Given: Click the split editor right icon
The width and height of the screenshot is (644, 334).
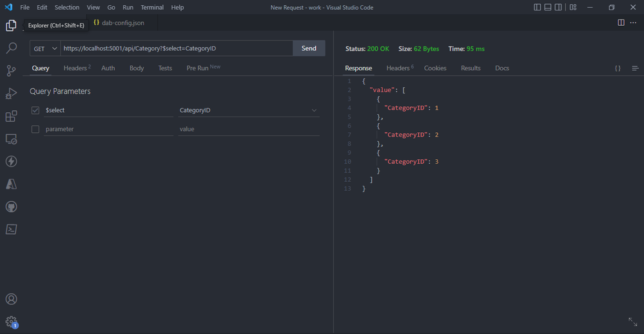Looking at the screenshot, I should pos(621,23).
